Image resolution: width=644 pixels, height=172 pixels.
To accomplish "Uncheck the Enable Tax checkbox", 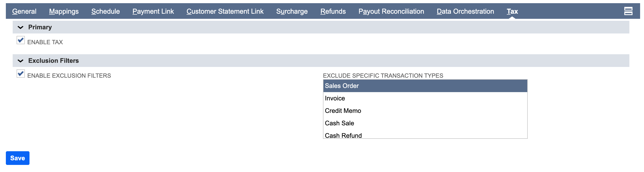I will click(x=20, y=40).
